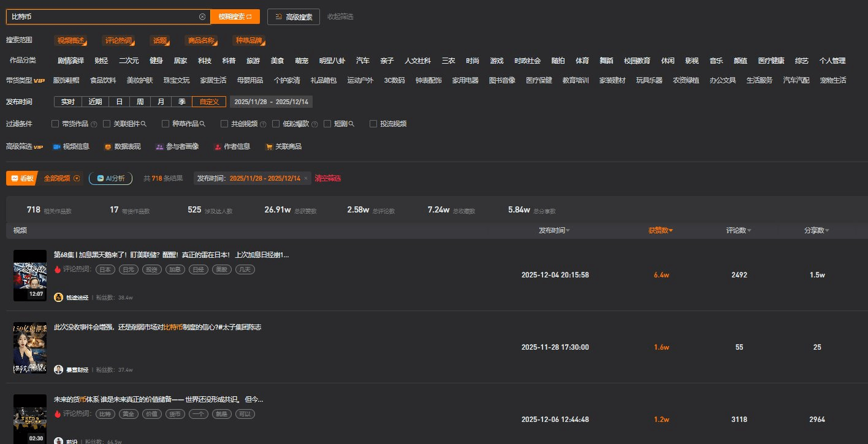The width and height of the screenshot is (868, 444).
Task: Click the 视频信息 camera icon filter
Action: pyautogui.click(x=57, y=147)
